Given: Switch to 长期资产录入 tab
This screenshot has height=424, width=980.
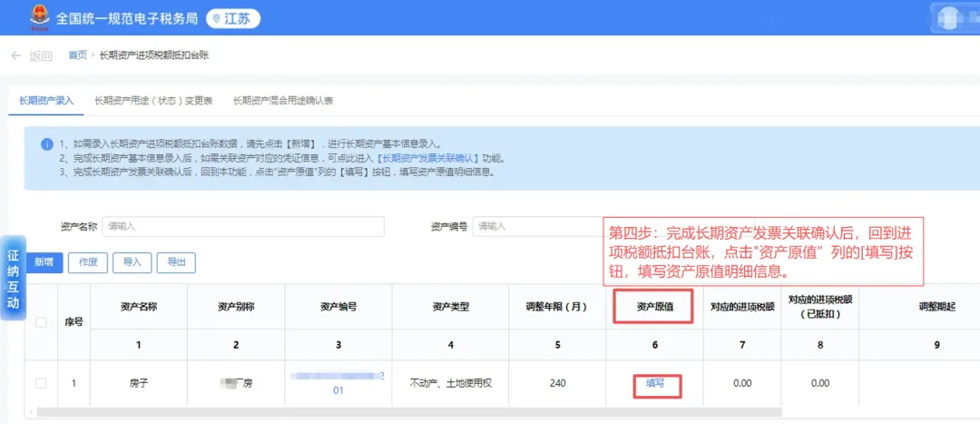Looking at the screenshot, I should (46, 101).
